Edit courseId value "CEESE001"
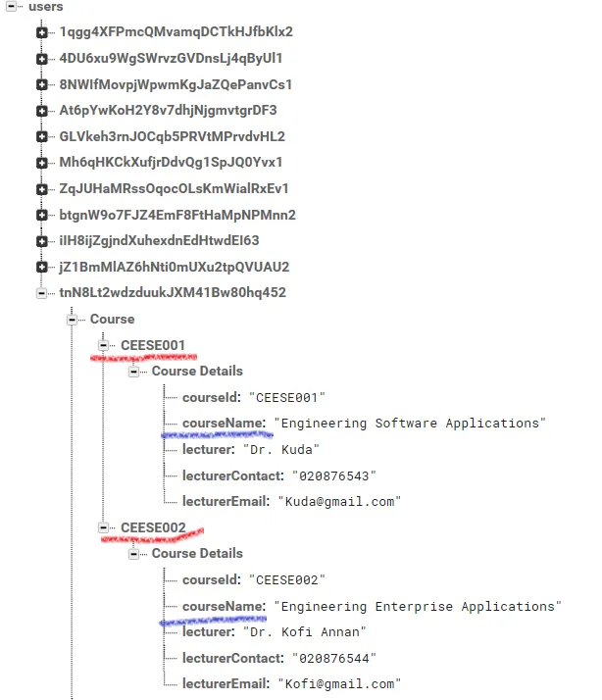The image size is (602, 700). (x=286, y=397)
